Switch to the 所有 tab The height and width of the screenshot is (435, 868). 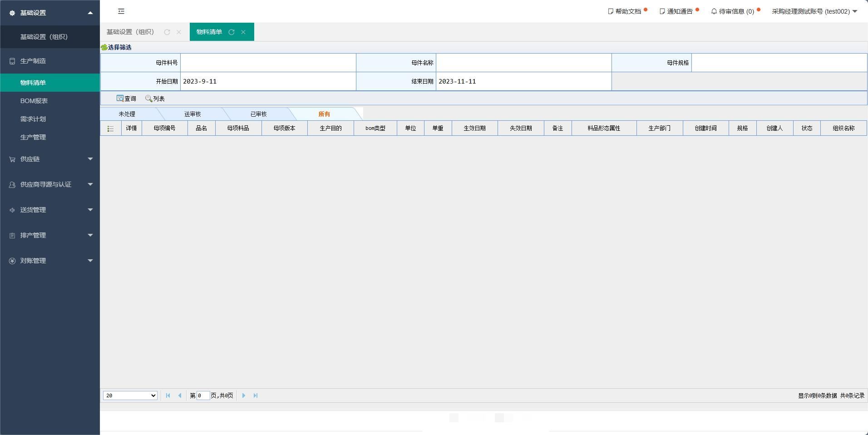tap(324, 114)
